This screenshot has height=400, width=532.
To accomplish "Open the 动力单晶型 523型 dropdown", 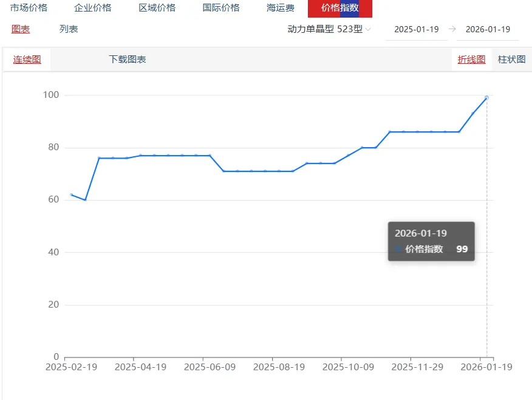I will tap(329, 29).
